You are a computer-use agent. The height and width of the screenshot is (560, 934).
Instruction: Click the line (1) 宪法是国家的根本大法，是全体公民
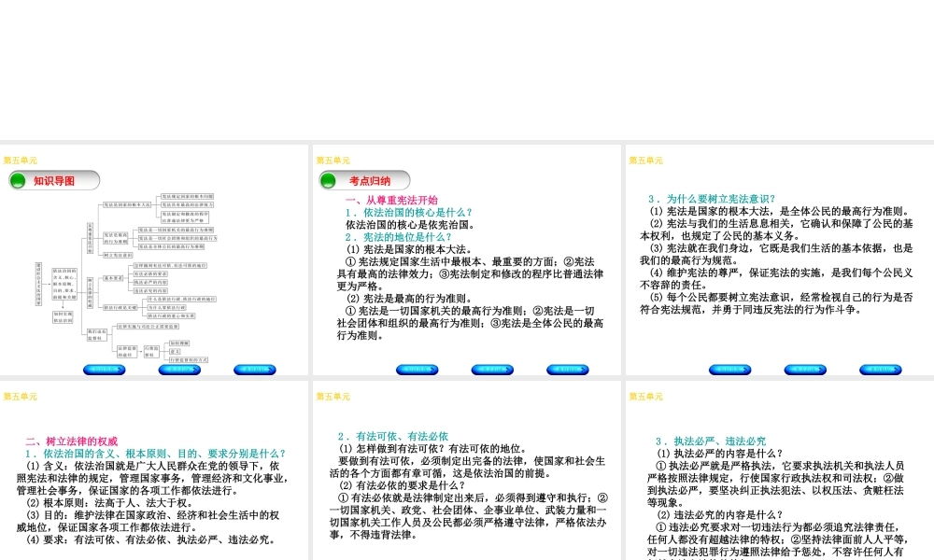(781, 211)
